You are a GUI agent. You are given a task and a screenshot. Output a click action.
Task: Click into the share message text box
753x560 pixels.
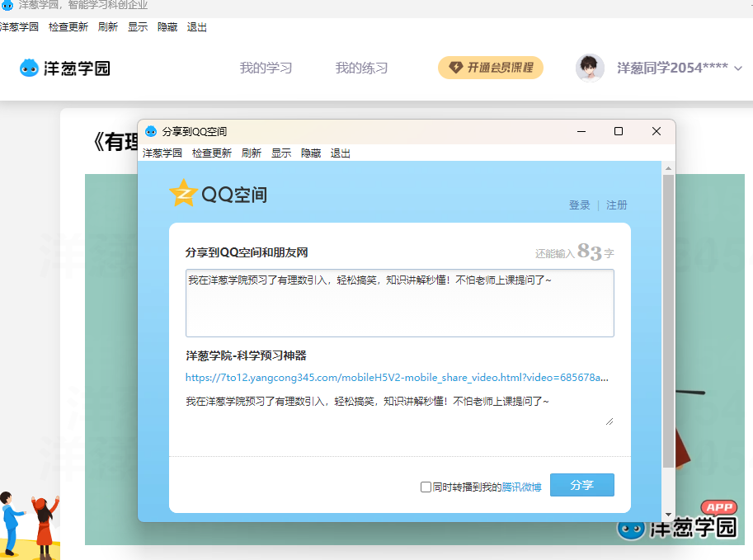(399, 303)
